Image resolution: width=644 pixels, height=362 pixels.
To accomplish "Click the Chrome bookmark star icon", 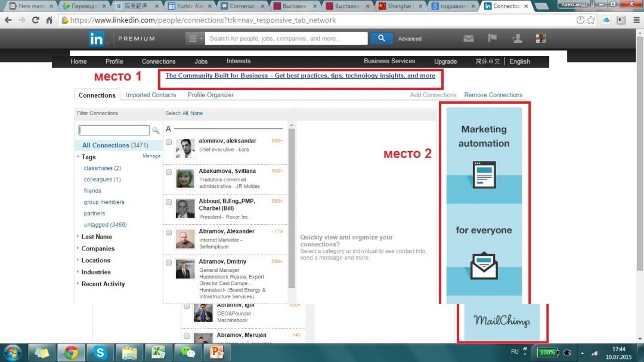I will point(591,20).
